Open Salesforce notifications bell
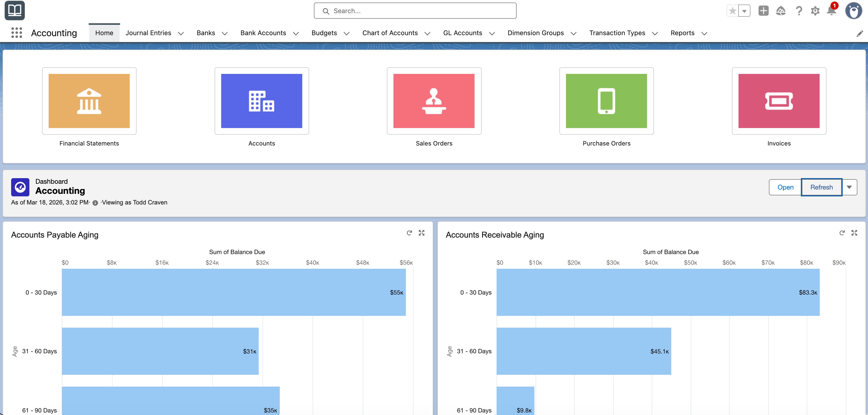Screen dimensions: 868x415 832,11
